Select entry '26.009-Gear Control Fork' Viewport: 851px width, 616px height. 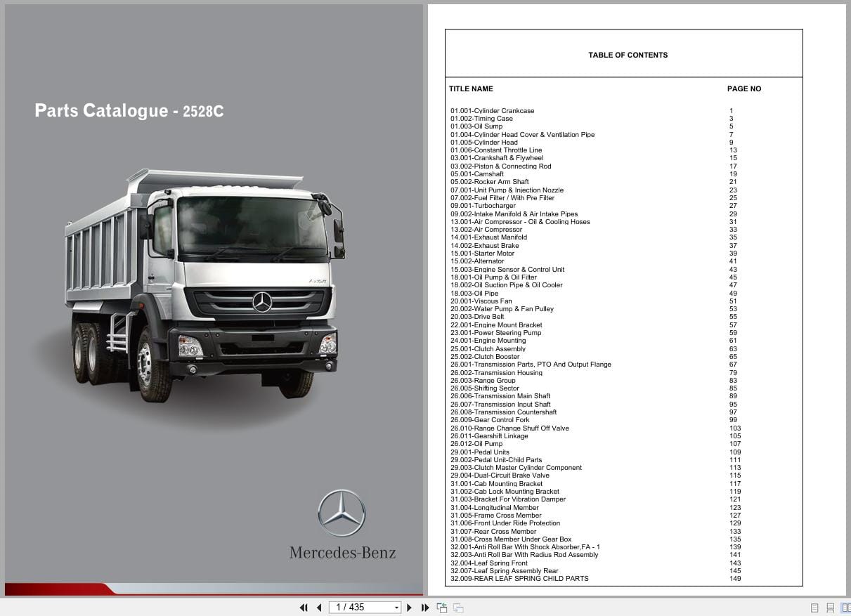point(491,420)
